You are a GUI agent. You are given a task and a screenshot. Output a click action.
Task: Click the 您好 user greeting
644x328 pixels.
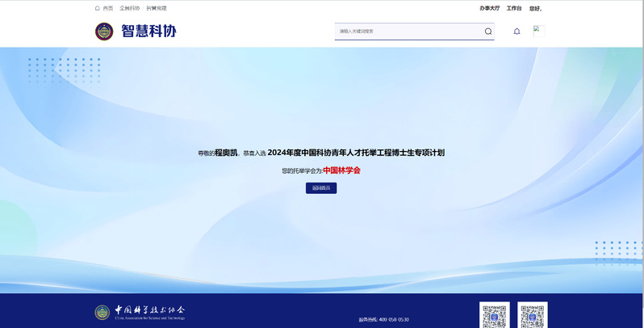coord(536,8)
